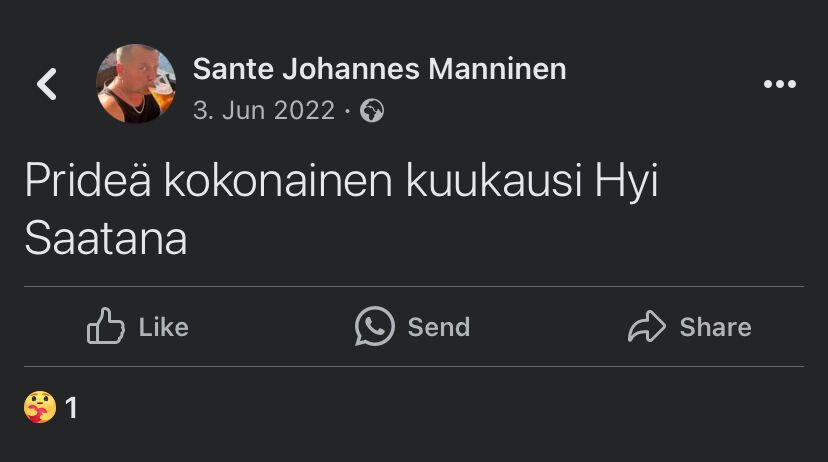The image size is (828, 462).
Task: Open the three-dot post options menu
Action: pyautogui.click(x=779, y=84)
